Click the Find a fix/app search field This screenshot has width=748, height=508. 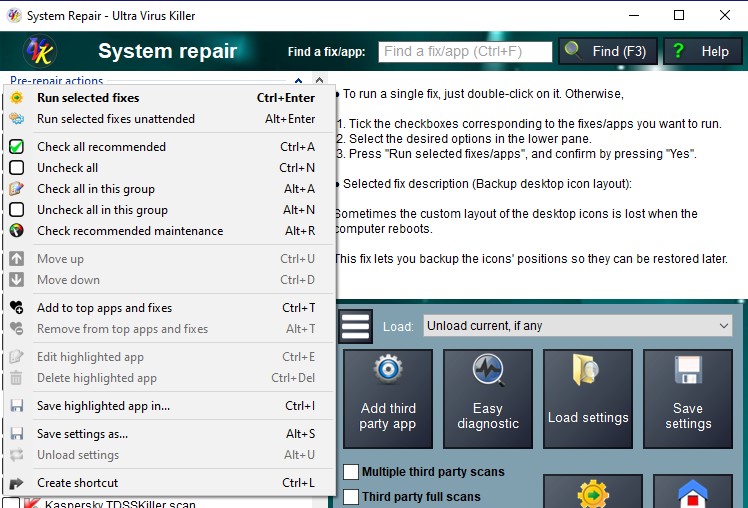465,51
